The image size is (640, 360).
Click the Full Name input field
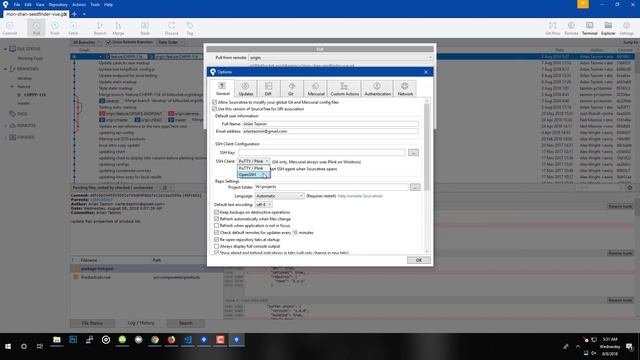(330, 124)
